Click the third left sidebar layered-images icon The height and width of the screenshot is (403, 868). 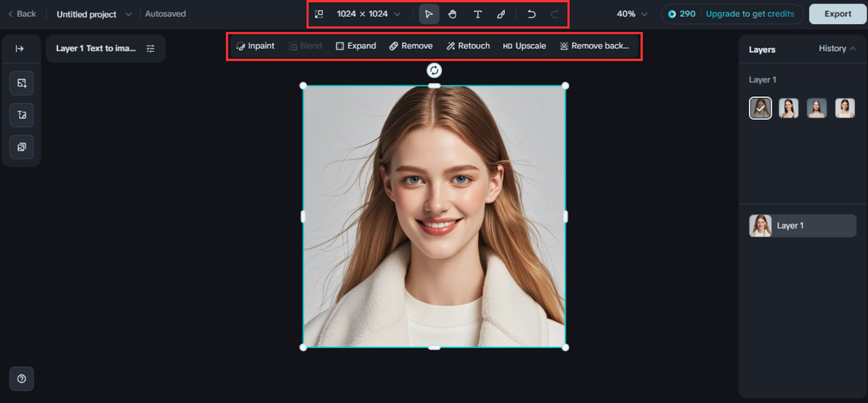(22, 147)
